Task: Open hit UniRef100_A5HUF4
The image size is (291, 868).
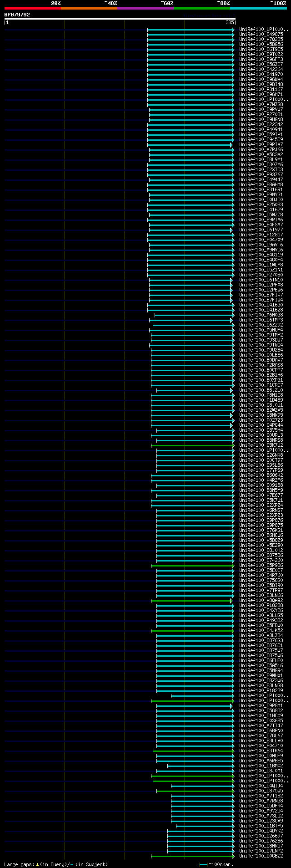Action: [x=261, y=330]
